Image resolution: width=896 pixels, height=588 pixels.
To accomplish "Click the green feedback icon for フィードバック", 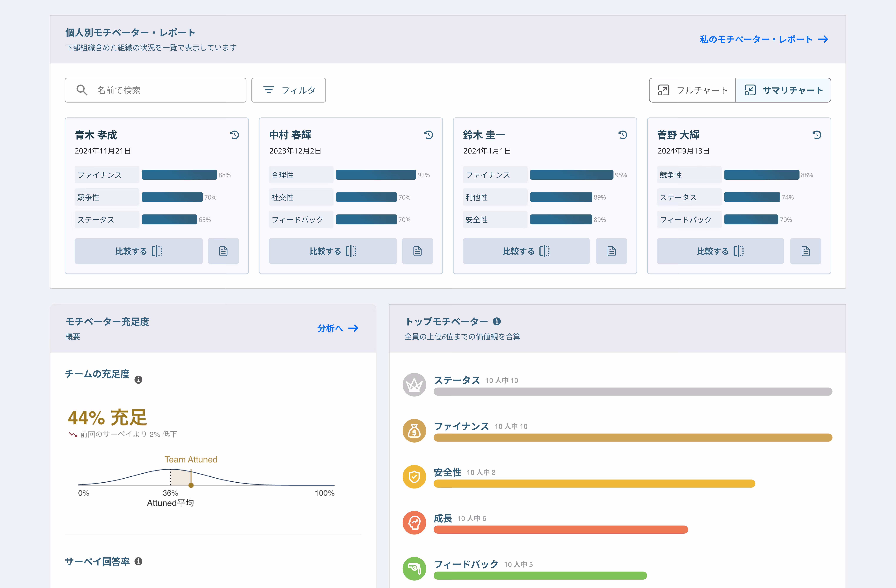I will pos(414,568).
